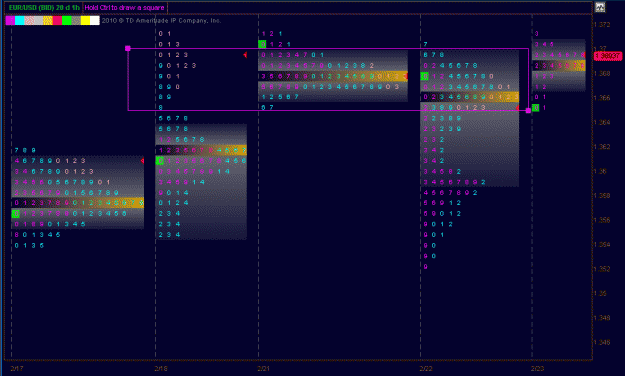Click the '1 2 1' top row of 2/21 profile
This screenshot has height=376, width=625.
tap(272, 33)
